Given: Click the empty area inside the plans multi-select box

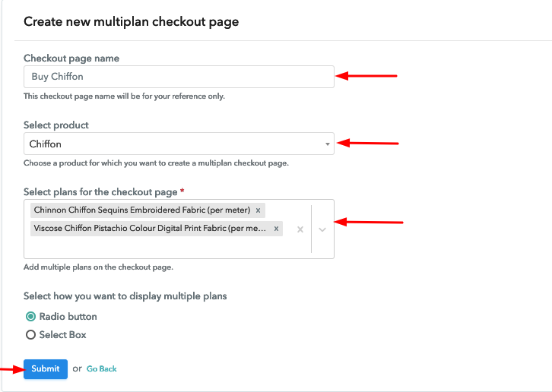Looking at the screenshot, I should pos(158,248).
